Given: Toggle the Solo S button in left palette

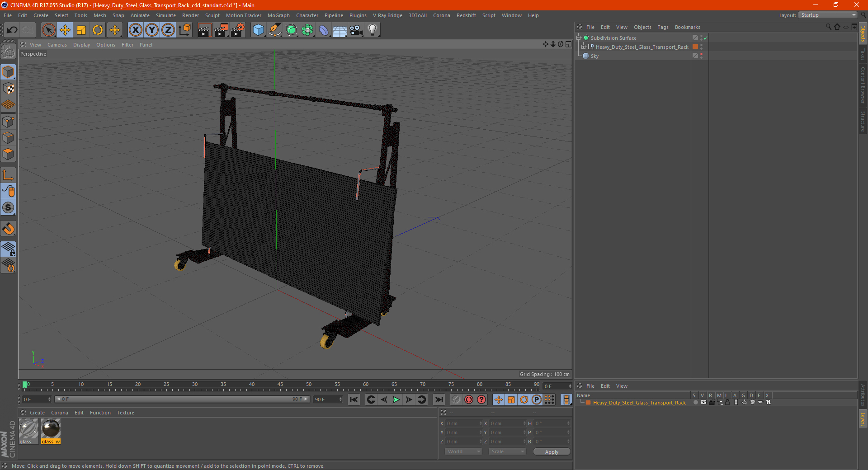Looking at the screenshot, I should [8, 207].
